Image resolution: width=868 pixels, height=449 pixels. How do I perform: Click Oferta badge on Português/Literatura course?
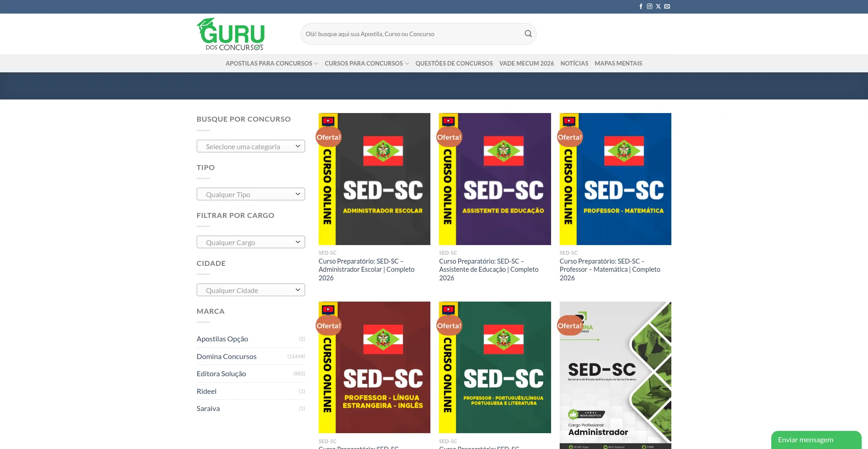pyautogui.click(x=449, y=326)
